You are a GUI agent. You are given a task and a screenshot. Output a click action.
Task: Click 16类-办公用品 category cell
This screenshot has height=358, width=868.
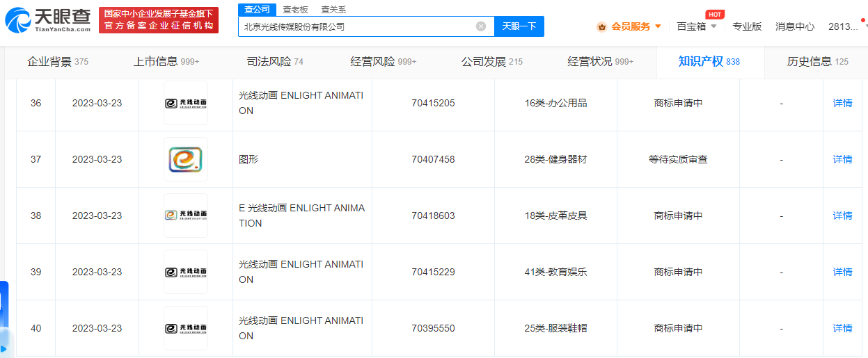(x=555, y=103)
